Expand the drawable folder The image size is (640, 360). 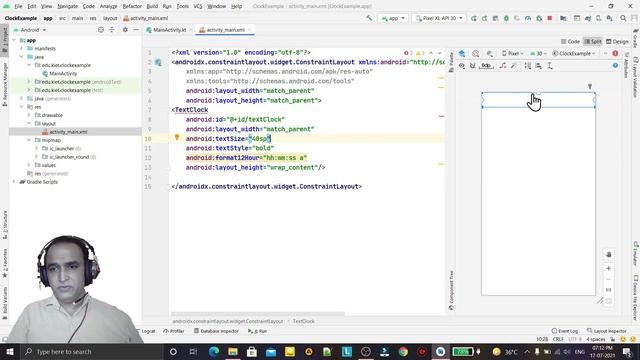(29, 115)
